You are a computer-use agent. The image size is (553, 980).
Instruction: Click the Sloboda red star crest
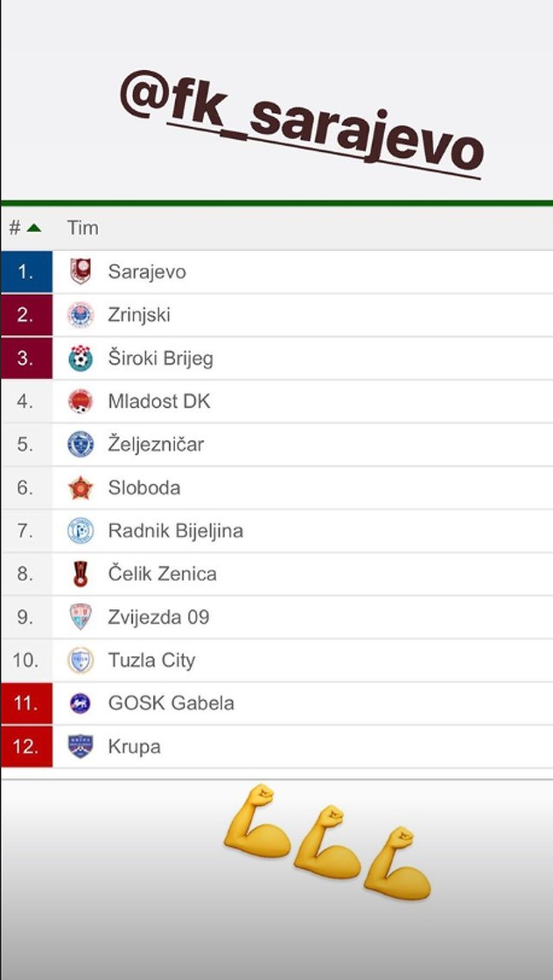coord(80,487)
